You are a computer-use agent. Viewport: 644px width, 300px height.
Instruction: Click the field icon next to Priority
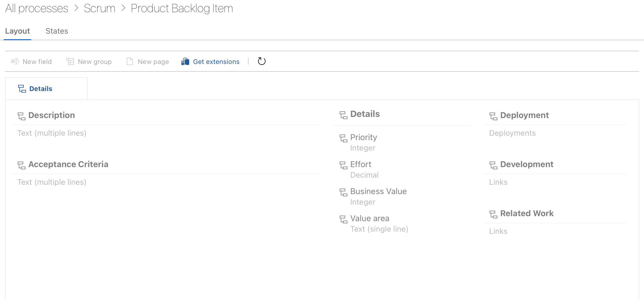point(343,138)
